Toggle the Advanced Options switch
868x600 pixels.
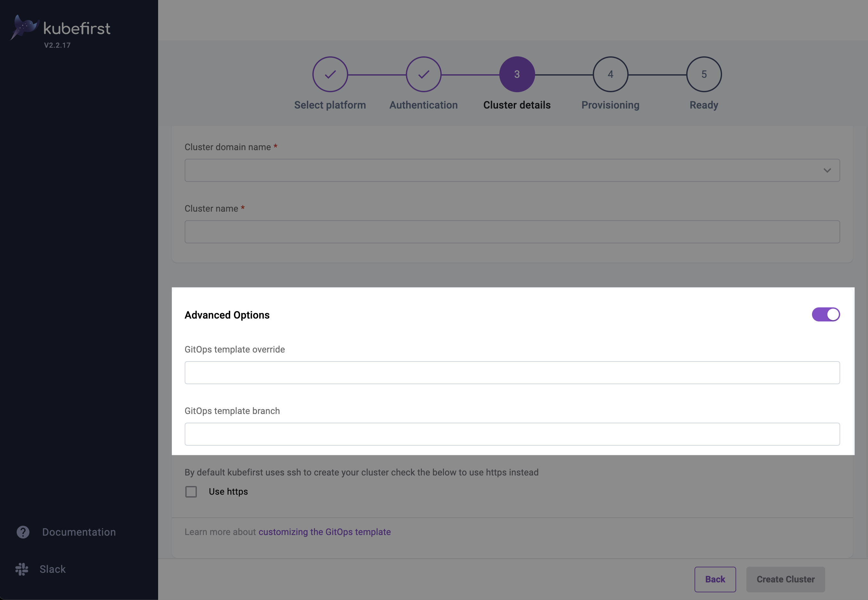click(x=826, y=314)
